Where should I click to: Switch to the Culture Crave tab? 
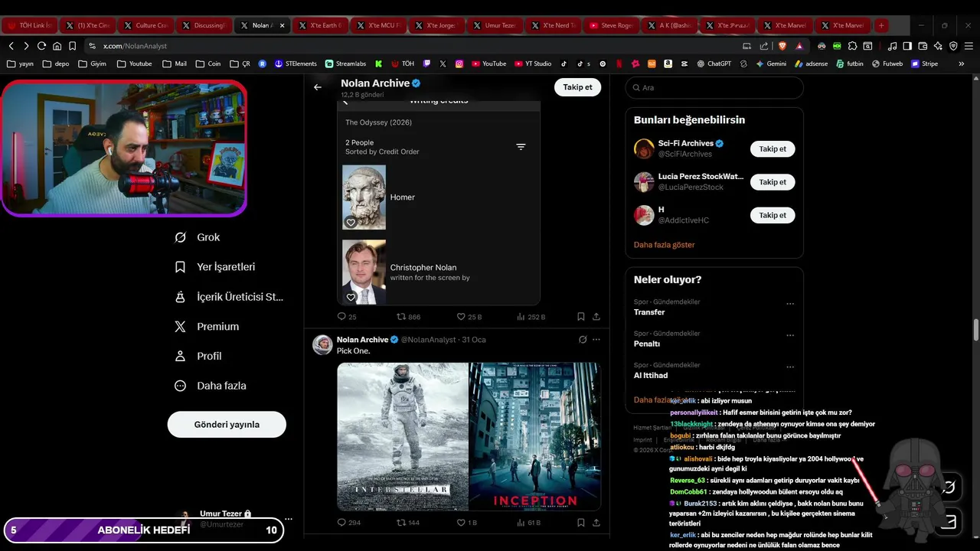[x=145, y=25]
